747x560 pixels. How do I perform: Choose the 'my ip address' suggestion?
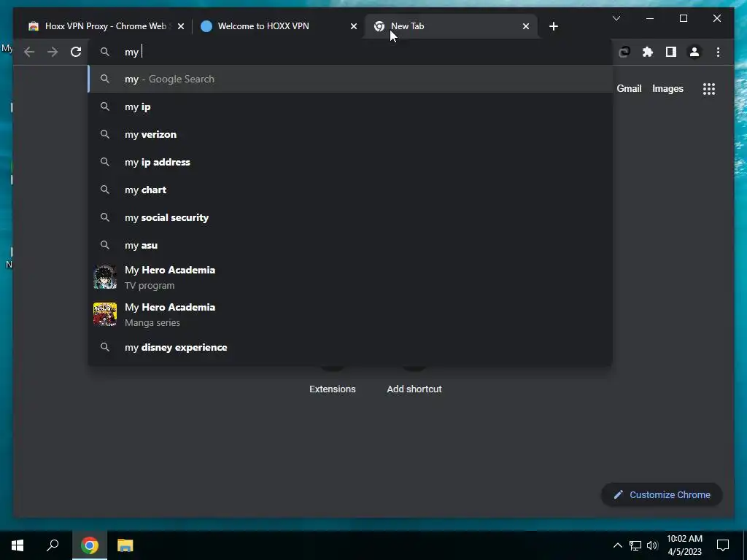(350, 162)
